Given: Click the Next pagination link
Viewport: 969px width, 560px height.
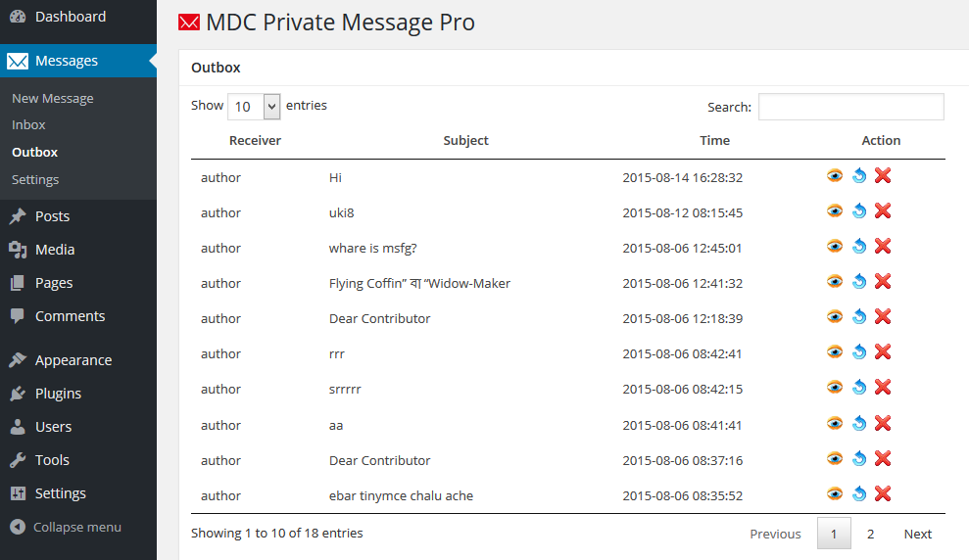Looking at the screenshot, I should 918,534.
